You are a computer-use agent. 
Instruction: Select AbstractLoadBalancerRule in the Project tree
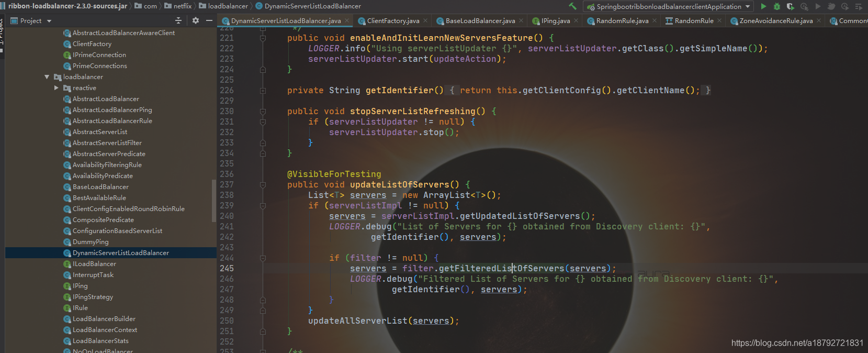(x=112, y=121)
